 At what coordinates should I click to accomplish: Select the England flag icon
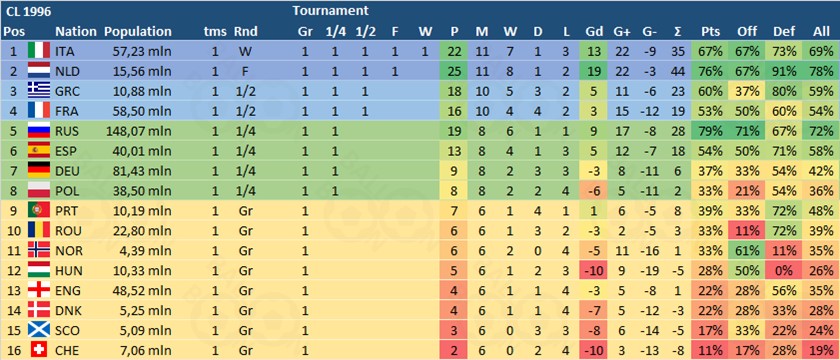coord(39,290)
